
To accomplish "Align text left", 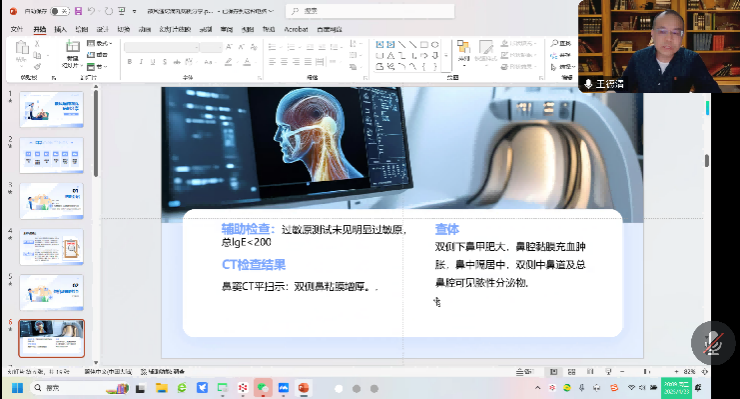I will click(x=272, y=62).
